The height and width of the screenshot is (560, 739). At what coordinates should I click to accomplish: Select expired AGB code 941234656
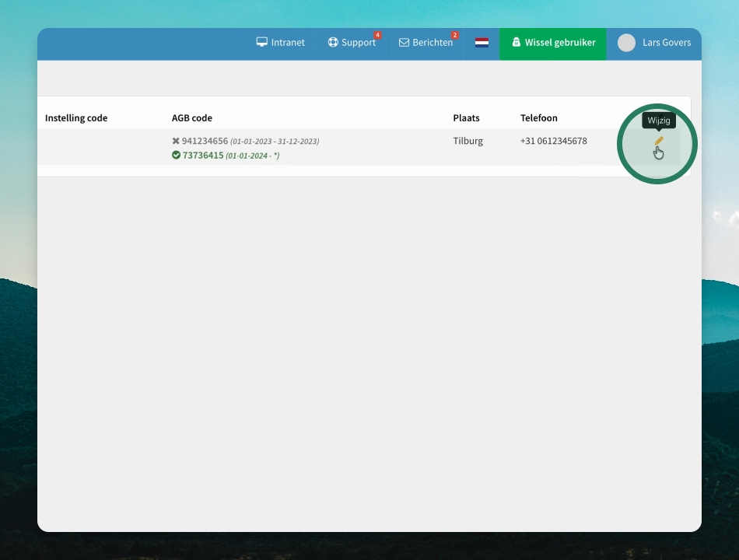tap(205, 141)
